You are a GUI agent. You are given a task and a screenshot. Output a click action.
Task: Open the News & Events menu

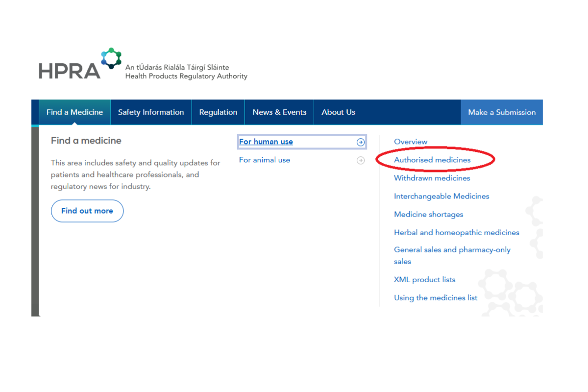(x=279, y=112)
